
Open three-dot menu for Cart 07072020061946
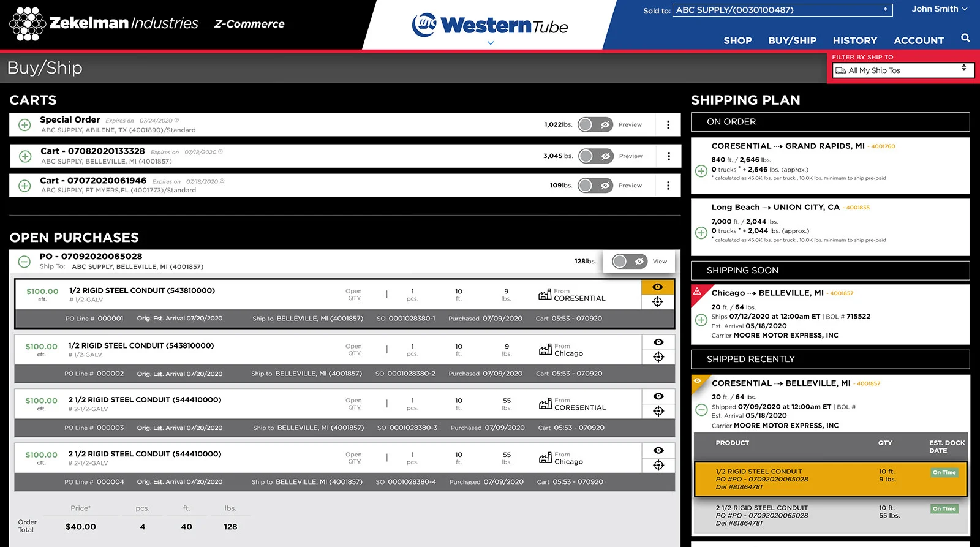coord(668,186)
